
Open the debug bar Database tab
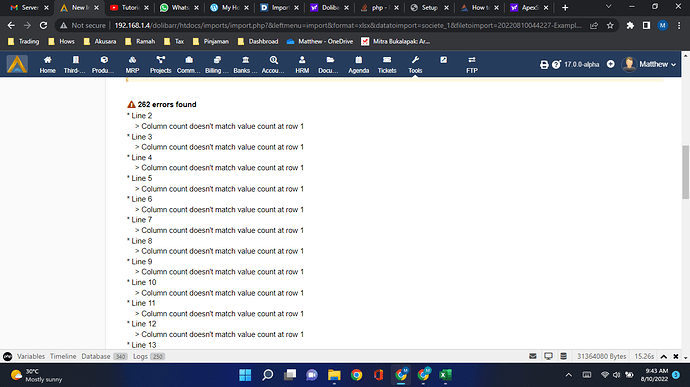coord(104,356)
